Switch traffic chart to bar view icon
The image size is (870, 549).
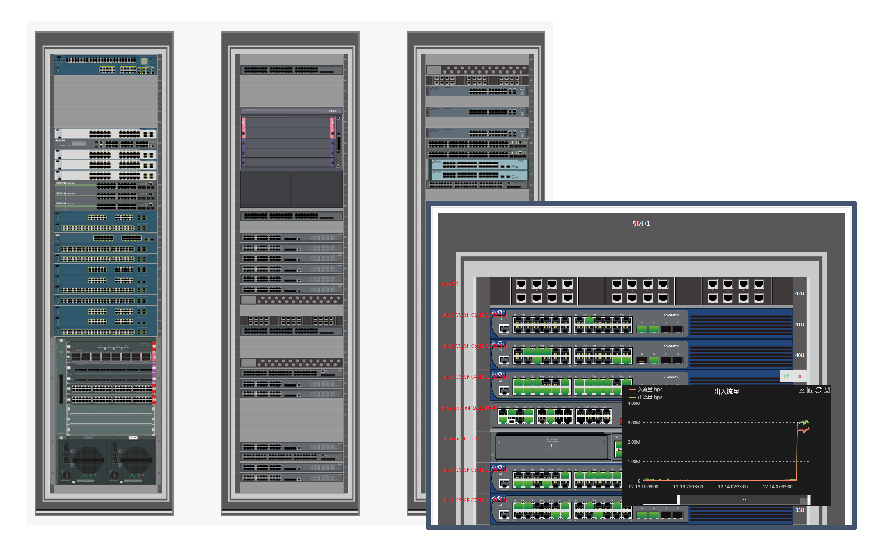click(x=810, y=390)
